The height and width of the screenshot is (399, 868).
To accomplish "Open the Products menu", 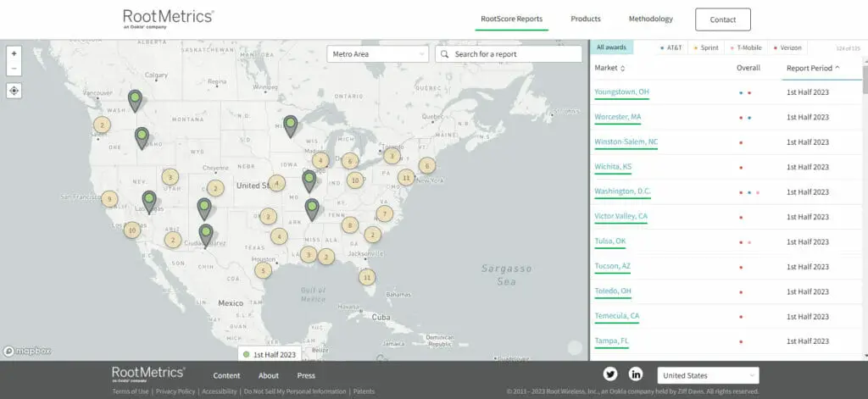I will 586,19.
